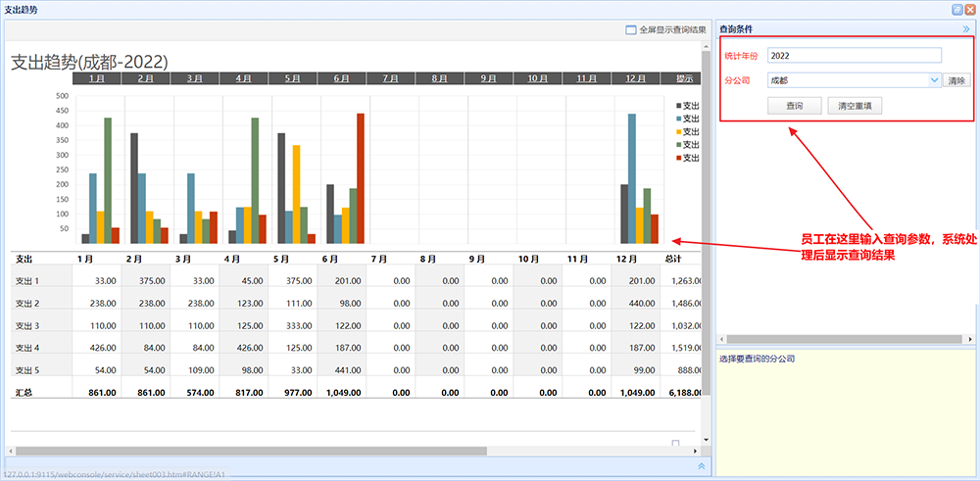Click down arrow of the report vertical scrollbar

706,440
